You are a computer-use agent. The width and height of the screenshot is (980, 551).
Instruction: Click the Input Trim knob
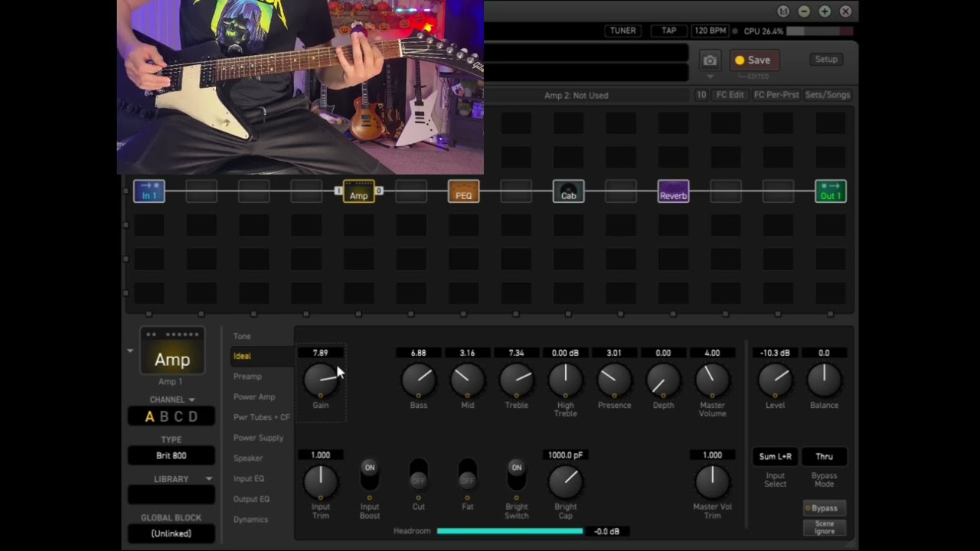(x=320, y=481)
